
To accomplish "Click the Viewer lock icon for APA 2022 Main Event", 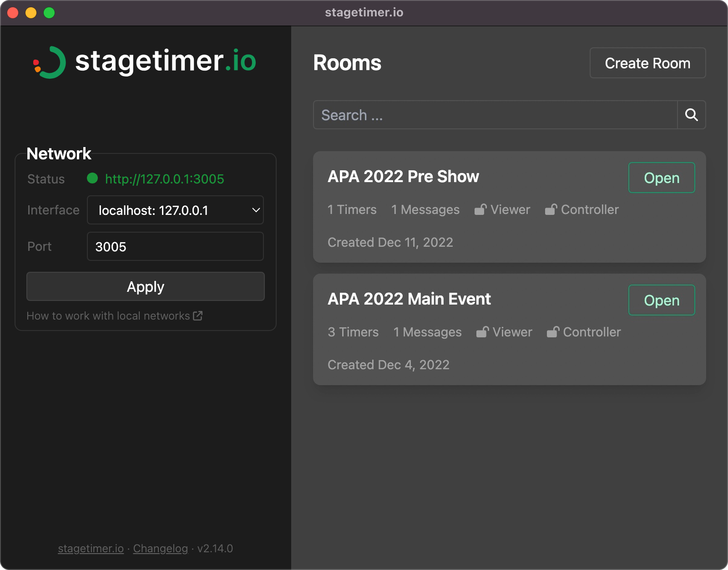I will click(x=483, y=332).
